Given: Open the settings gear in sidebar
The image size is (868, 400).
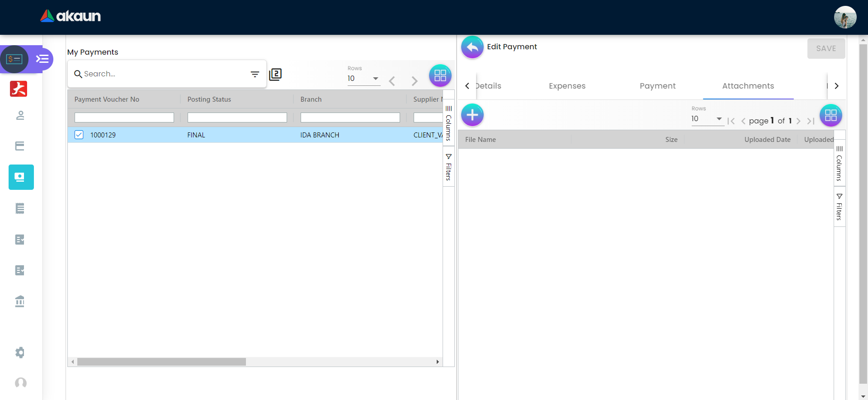Looking at the screenshot, I should (x=20, y=353).
